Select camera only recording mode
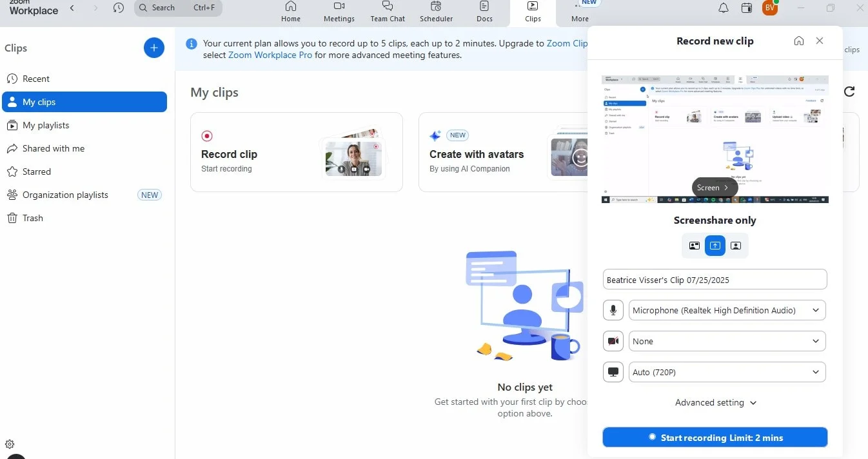 tap(736, 246)
